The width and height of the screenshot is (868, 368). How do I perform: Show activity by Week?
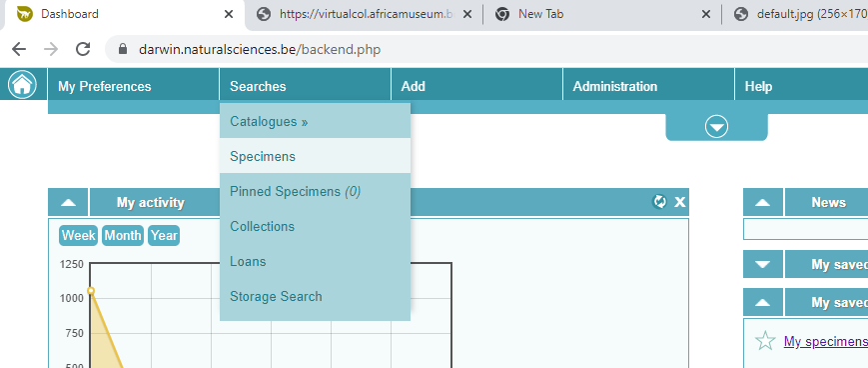click(x=79, y=236)
